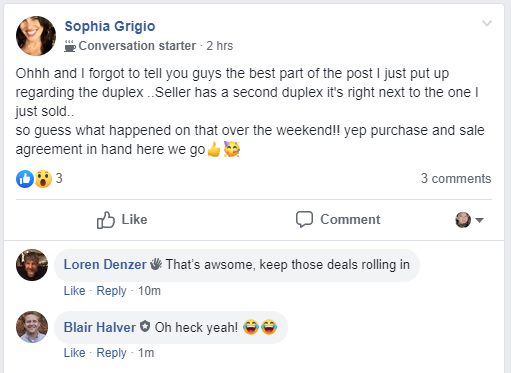Click the Wow reaction emoji icon
The height and width of the screenshot is (373, 511).
pos(43,179)
